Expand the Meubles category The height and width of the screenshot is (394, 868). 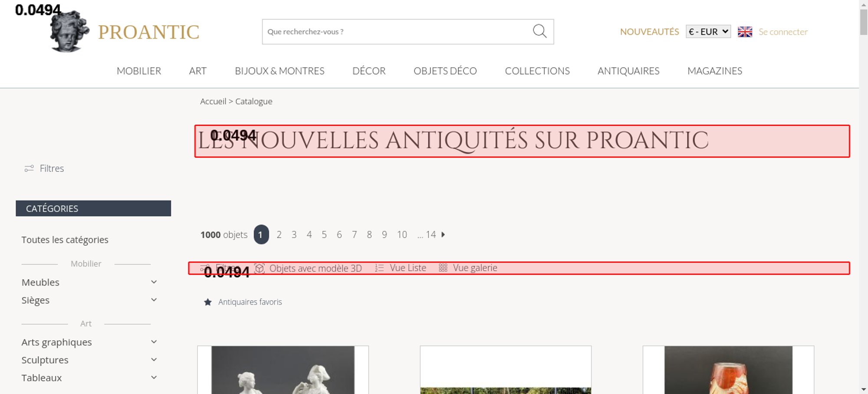(154, 282)
